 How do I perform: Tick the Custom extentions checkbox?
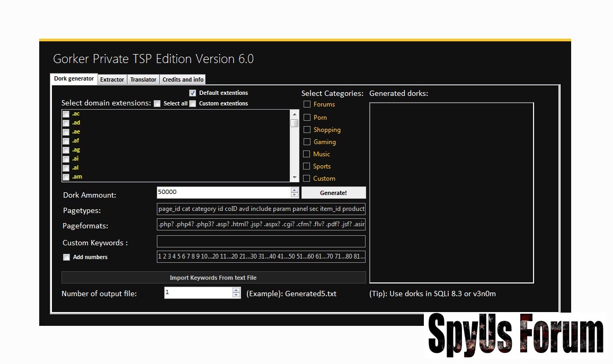click(x=193, y=104)
